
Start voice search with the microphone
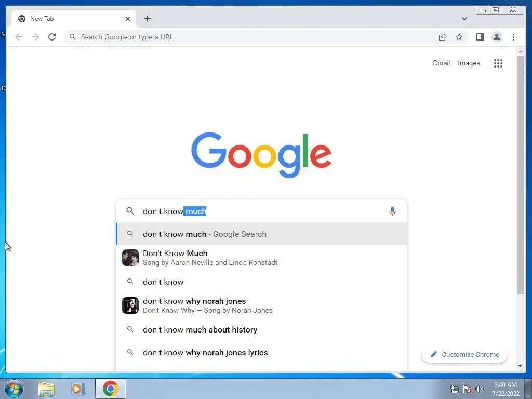(392, 211)
